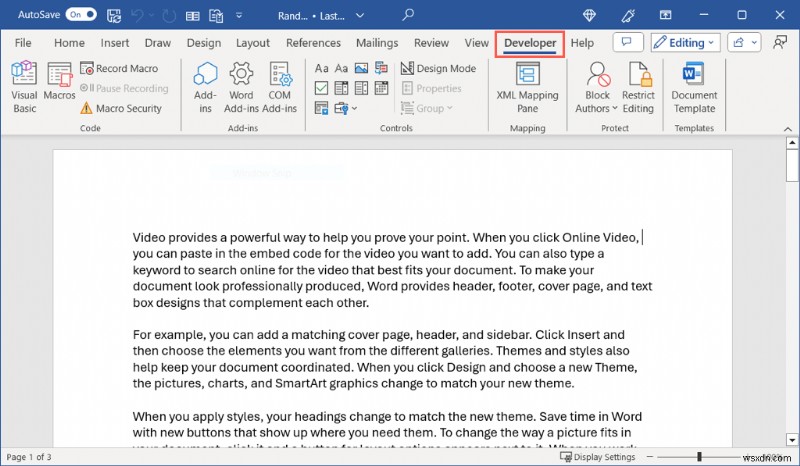This screenshot has width=800, height=466.
Task: Insert a Building Block Gallery control
Action: (x=381, y=68)
